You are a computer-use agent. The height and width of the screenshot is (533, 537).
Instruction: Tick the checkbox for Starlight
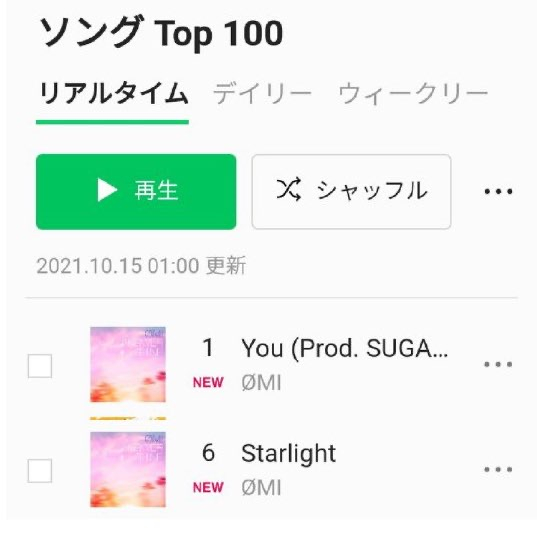[40, 471]
